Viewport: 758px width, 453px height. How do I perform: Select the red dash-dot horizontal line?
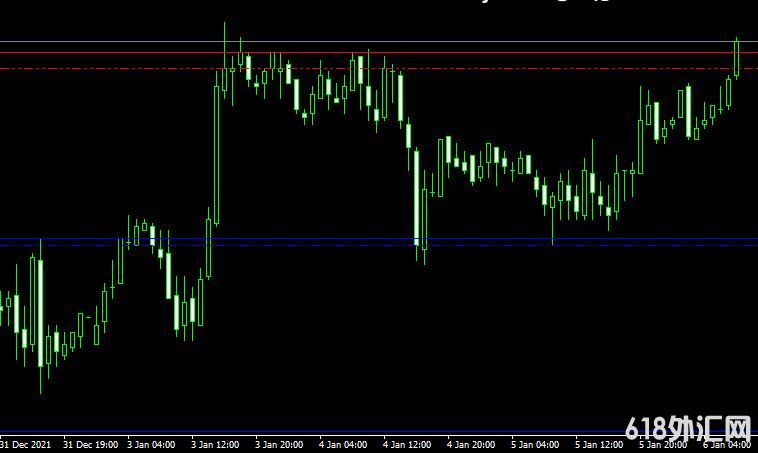379,69
